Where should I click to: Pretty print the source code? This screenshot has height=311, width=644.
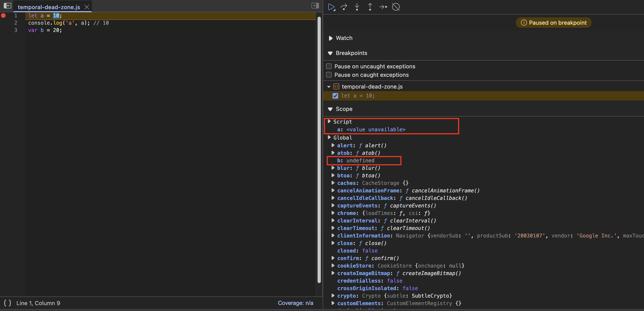coord(8,303)
